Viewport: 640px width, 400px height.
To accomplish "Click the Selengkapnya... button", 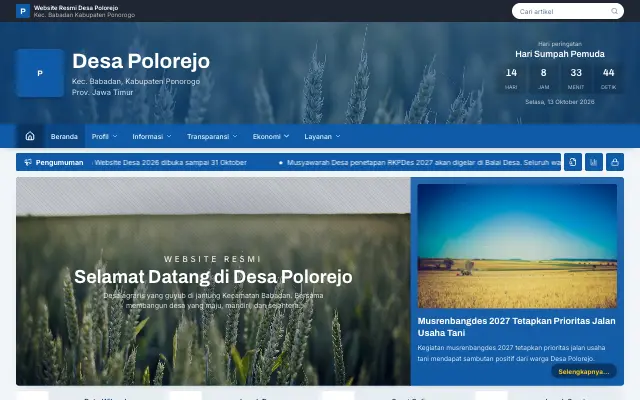I will click(584, 371).
